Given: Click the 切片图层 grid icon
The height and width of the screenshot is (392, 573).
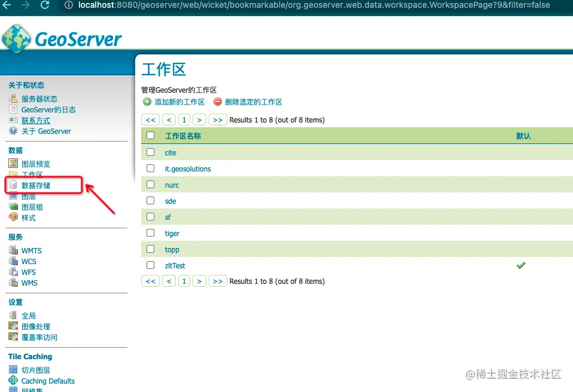Looking at the screenshot, I should 13,370.
